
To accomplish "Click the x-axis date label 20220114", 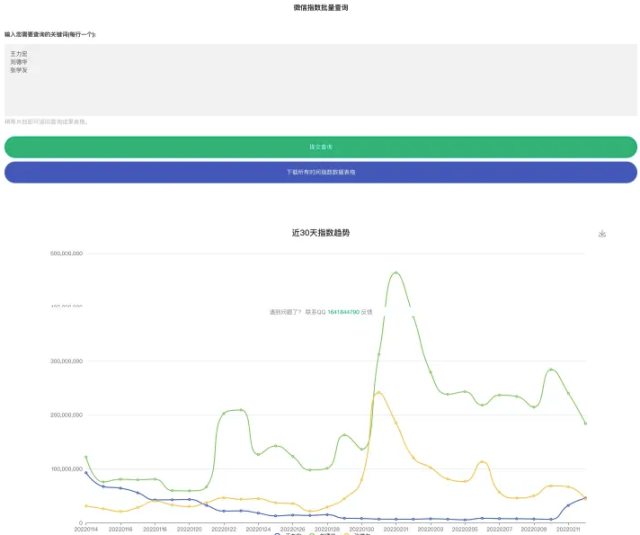I will pyautogui.click(x=86, y=529).
